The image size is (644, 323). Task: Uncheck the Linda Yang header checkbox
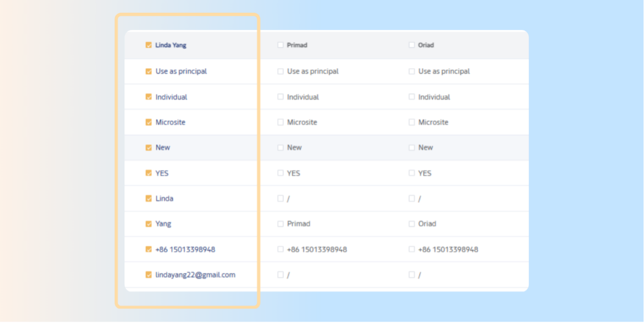(x=148, y=45)
